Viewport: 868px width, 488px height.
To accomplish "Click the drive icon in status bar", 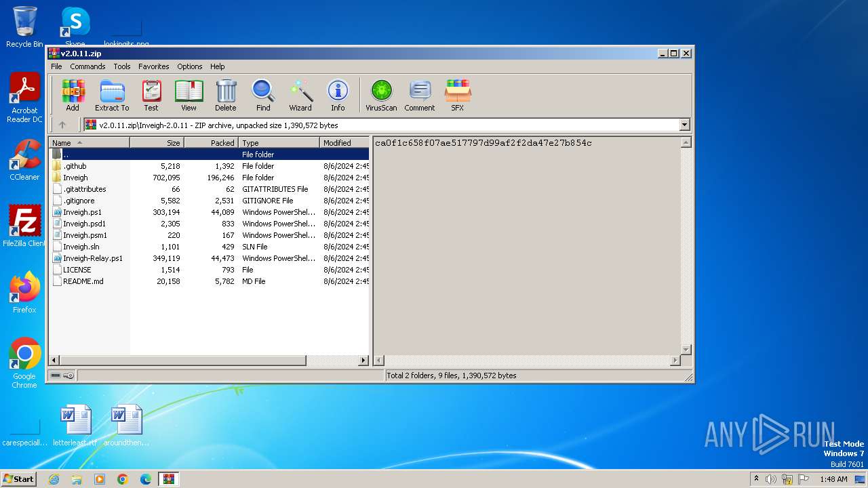I will [x=56, y=375].
